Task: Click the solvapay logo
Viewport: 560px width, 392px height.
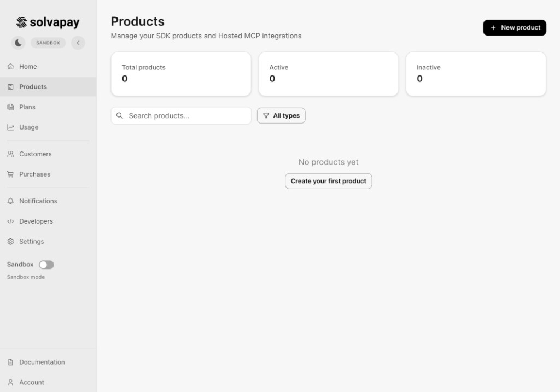Action: (x=48, y=22)
